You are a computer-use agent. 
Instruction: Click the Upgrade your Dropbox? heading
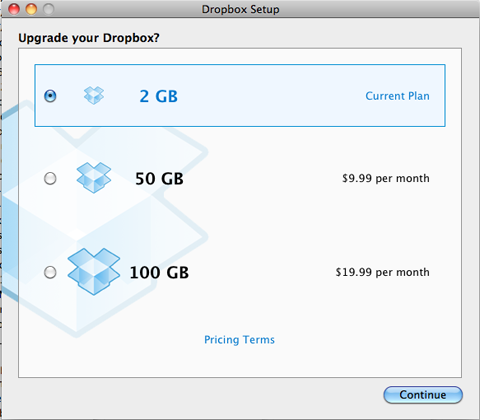point(89,38)
